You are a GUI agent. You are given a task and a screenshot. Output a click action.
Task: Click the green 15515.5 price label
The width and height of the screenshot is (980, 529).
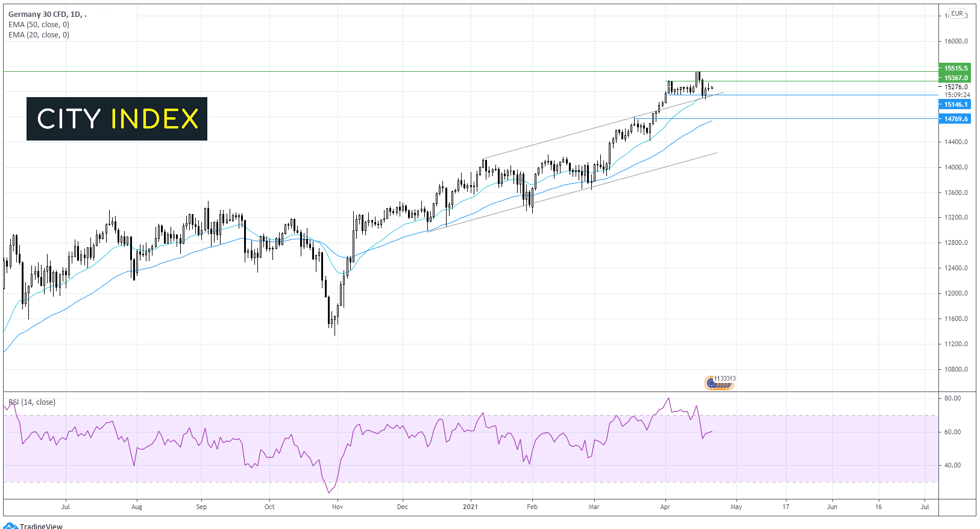tap(955, 69)
